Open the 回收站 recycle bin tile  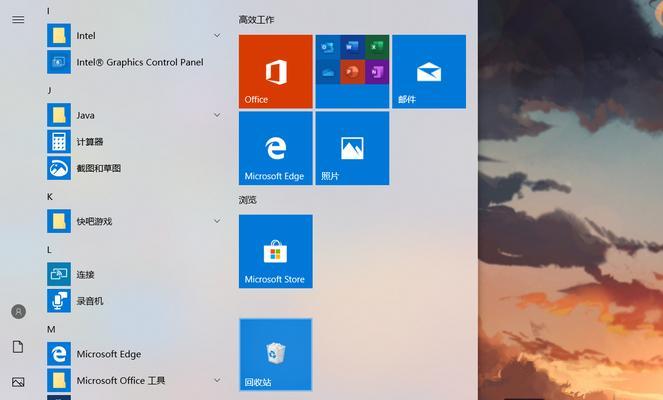(x=276, y=355)
